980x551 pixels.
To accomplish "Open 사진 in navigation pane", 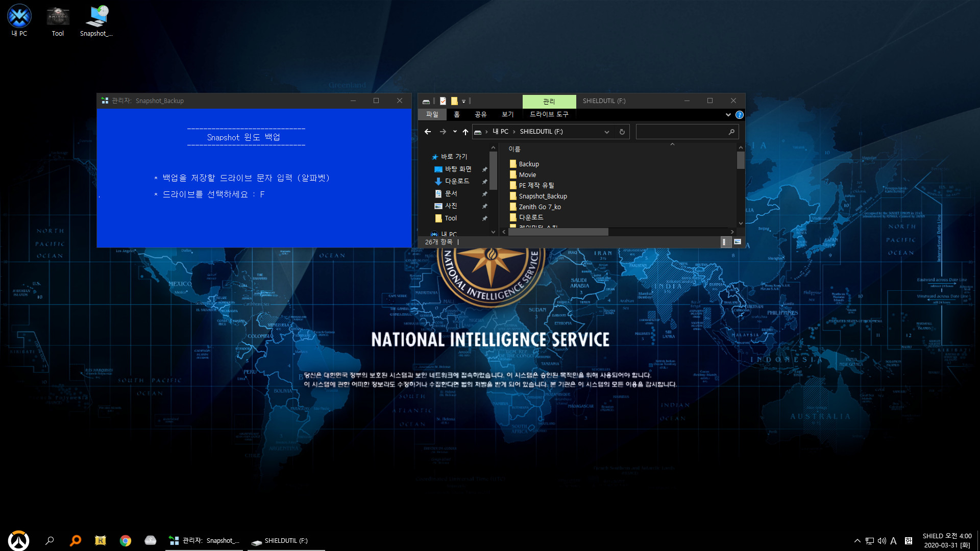I will tap(446, 206).
